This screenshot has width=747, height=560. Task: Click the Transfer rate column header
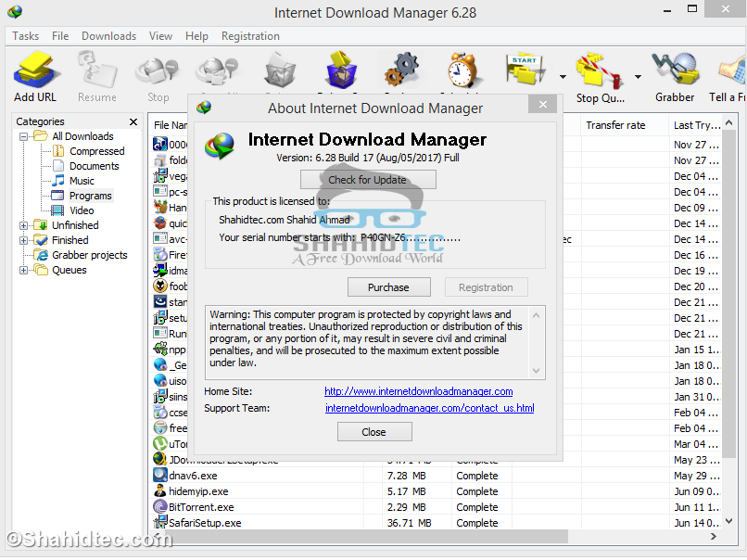click(x=624, y=125)
